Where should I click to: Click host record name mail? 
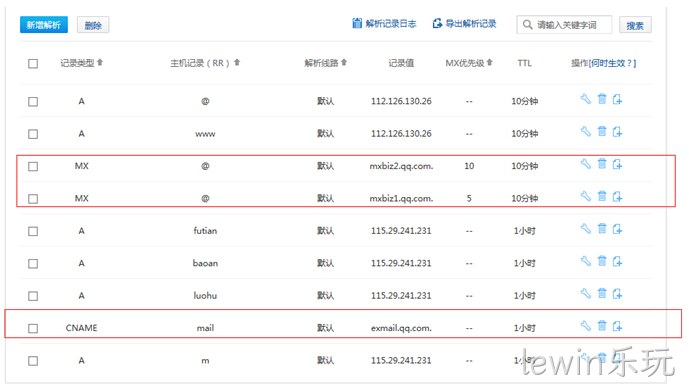pyautogui.click(x=205, y=328)
